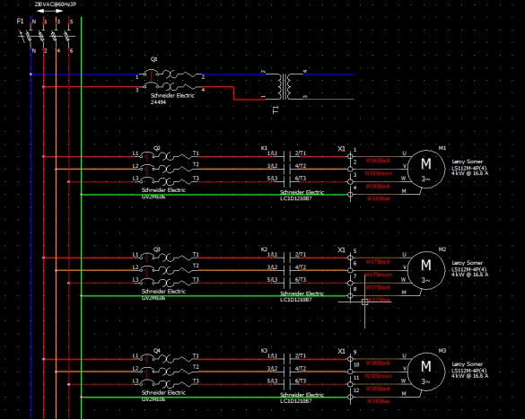Select the M2 motor symbol
Image resolution: width=525 pixels, height=420 pixels.
pos(426,270)
